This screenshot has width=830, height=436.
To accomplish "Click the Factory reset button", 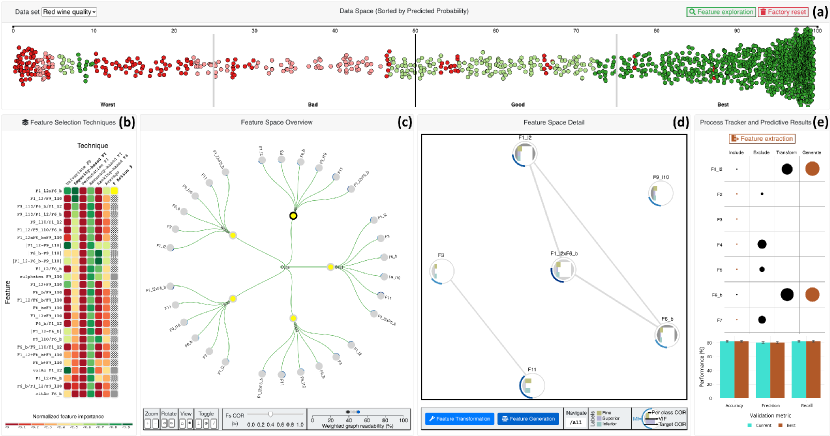I will coord(783,12).
